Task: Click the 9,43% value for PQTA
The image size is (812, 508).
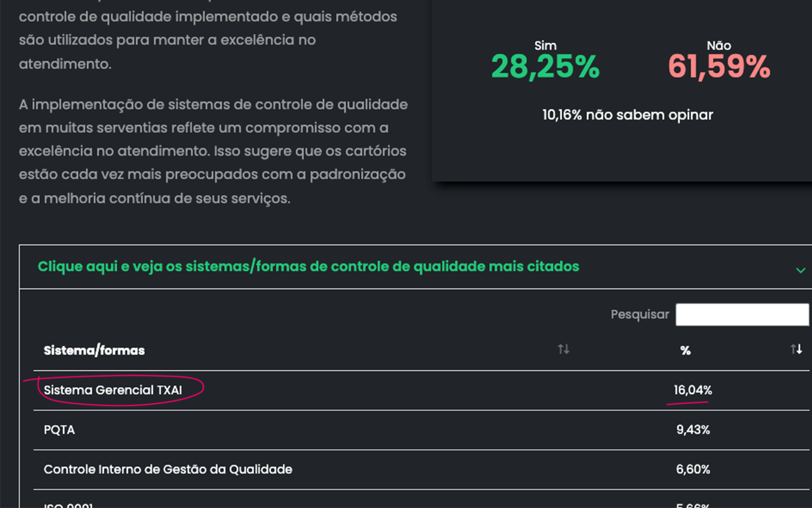Action: (x=692, y=430)
